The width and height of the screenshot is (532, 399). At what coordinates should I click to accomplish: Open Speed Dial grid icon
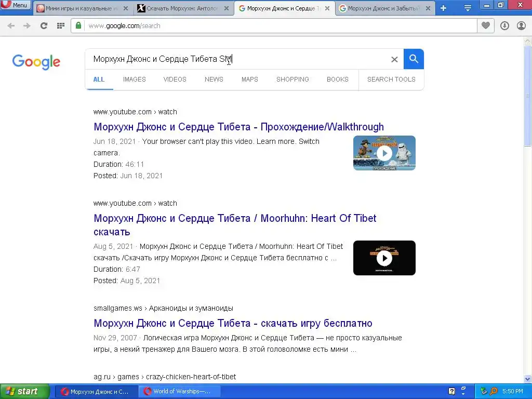tap(61, 26)
